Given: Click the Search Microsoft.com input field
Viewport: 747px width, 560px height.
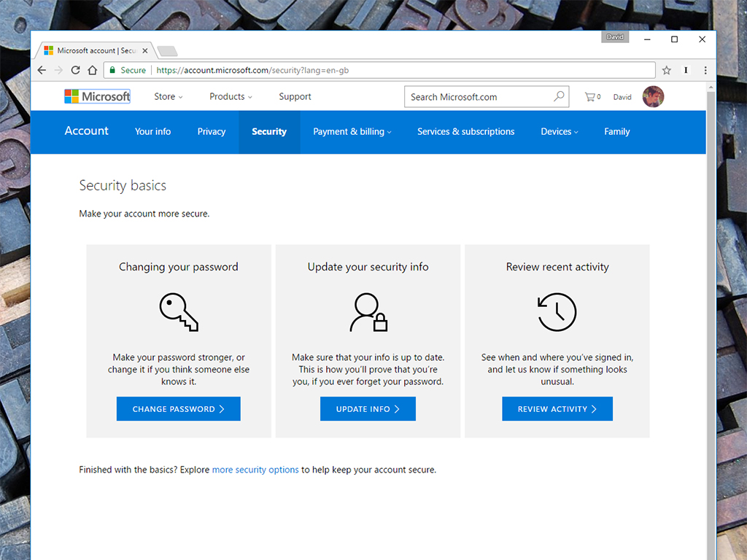Looking at the screenshot, I should point(478,96).
